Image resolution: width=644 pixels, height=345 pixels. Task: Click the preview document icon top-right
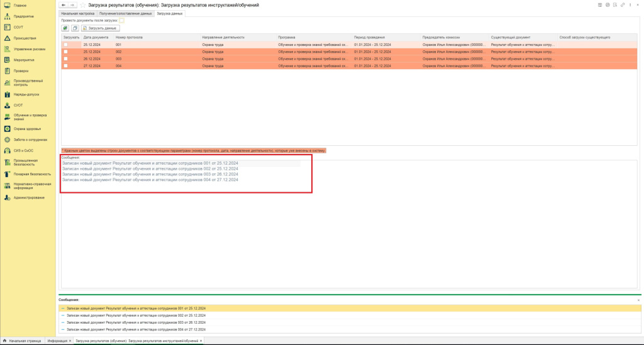[615, 5]
